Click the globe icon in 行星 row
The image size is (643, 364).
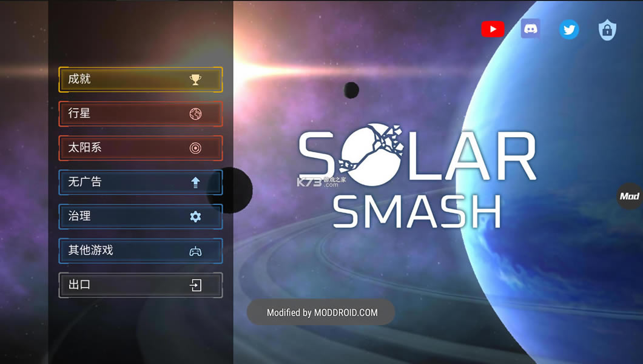195,114
